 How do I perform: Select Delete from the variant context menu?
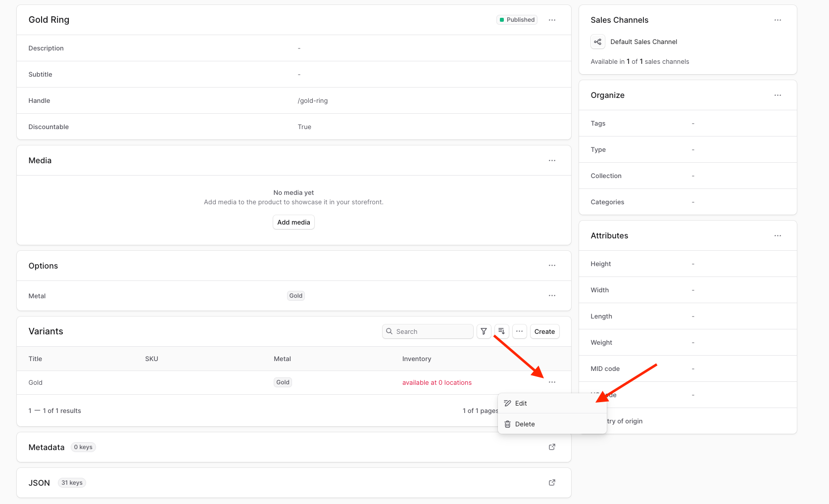pos(525,424)
